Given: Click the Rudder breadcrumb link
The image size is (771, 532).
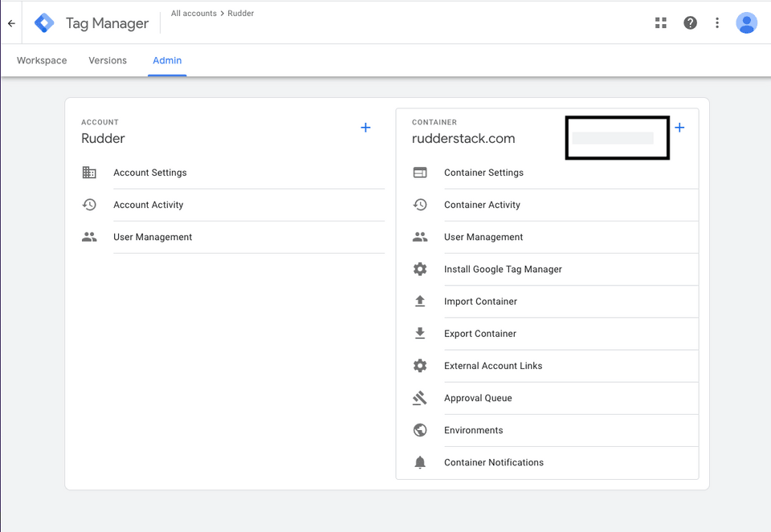Looking at the screenshot, I should click(x=241, y=14).
